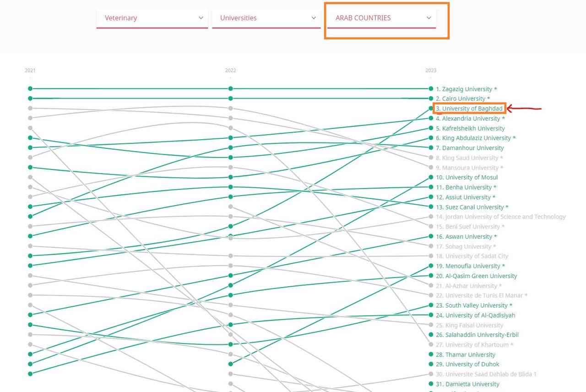Viewport: 586px width, 392px height.
Task: Select green dot next to Damanhour University
Action: click(x=431, y=147)
